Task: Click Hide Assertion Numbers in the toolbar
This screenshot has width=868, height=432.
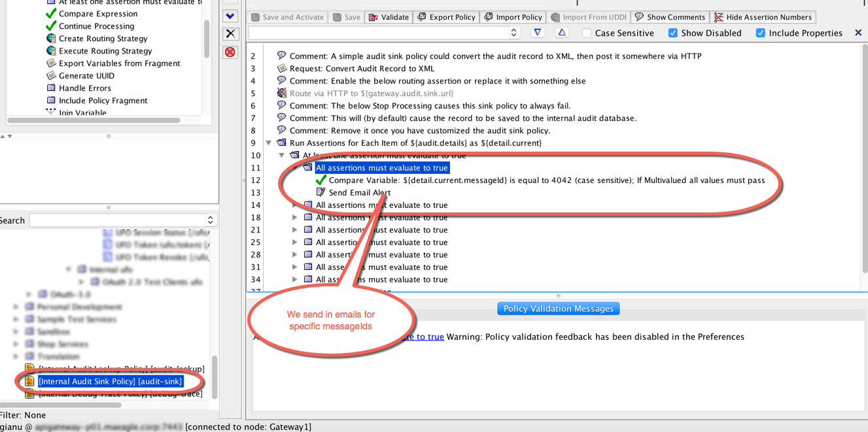Action: pos(763,17)
